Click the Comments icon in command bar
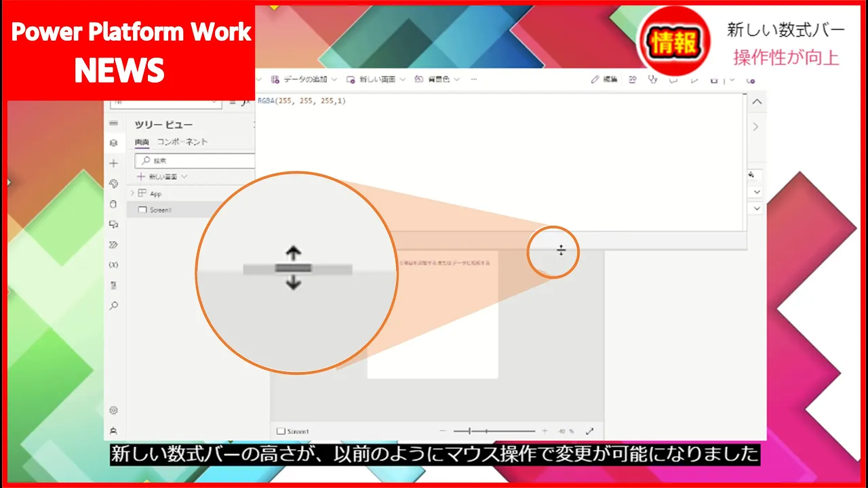 [673, 79]
